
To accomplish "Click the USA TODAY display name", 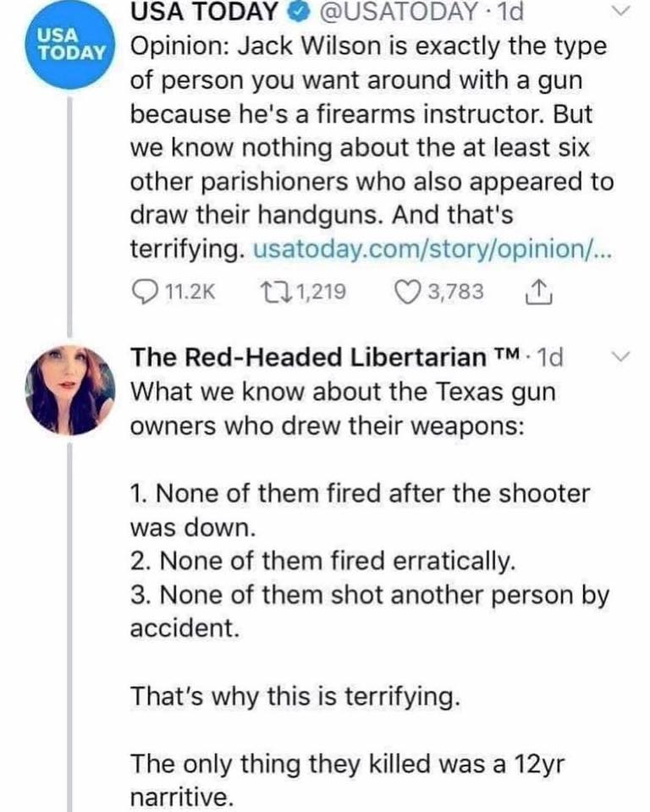I will pyautogui.click(x=204, y=11).
